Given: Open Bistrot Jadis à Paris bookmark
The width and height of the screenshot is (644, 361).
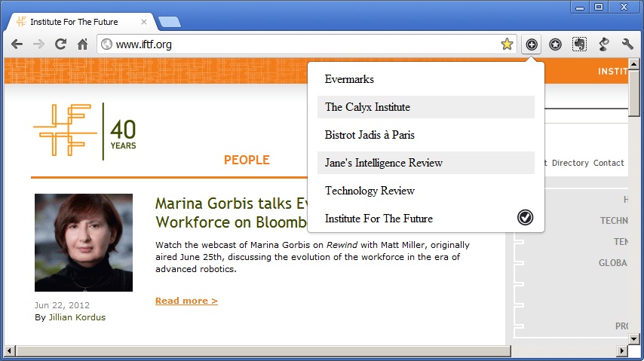Looking at the screenshot, I should (x=426, y=135).
